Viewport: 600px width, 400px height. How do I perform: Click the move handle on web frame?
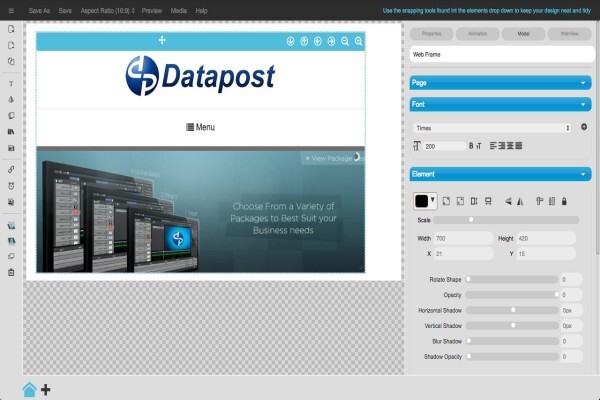[162, 40]
